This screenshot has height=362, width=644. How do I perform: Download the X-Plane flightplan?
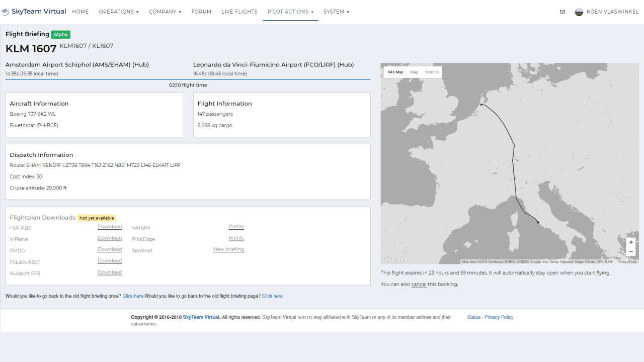[110, 238]
